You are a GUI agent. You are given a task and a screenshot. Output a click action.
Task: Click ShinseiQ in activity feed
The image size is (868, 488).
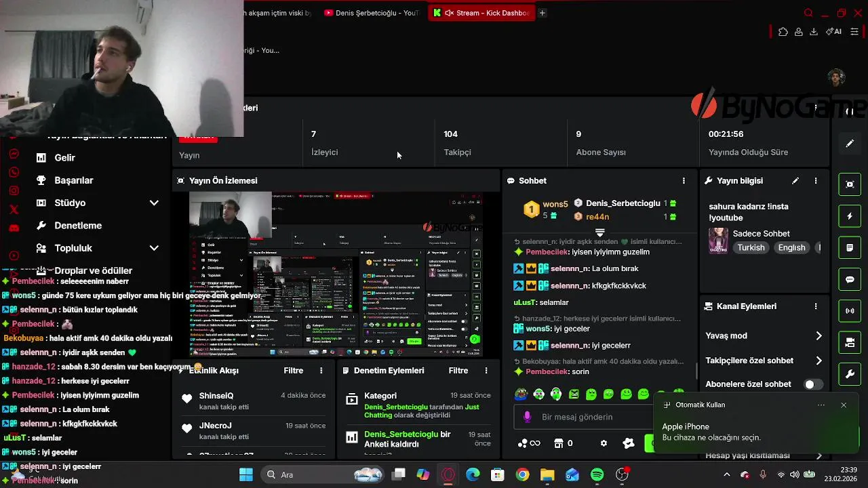[216, 396]
